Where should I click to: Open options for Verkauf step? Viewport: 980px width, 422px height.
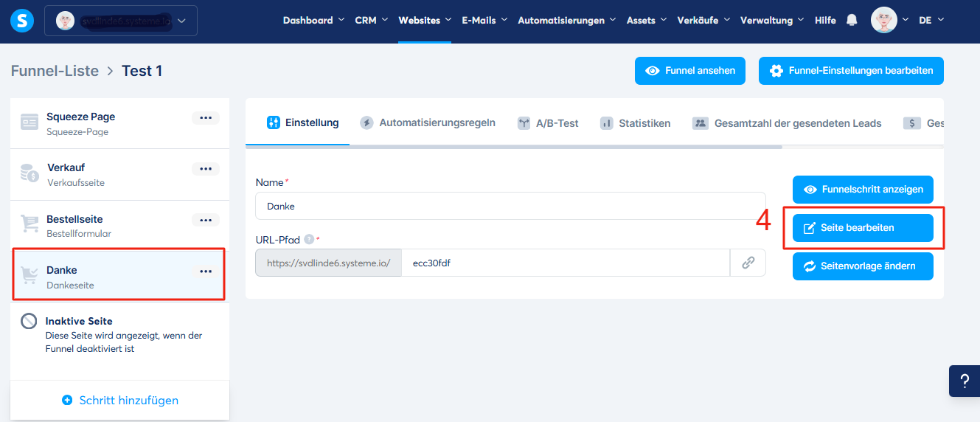pos(206,169)
